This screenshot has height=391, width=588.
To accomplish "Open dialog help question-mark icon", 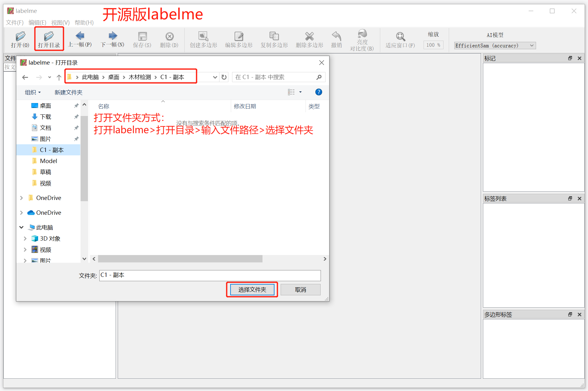I will click(x=319, y=92).
